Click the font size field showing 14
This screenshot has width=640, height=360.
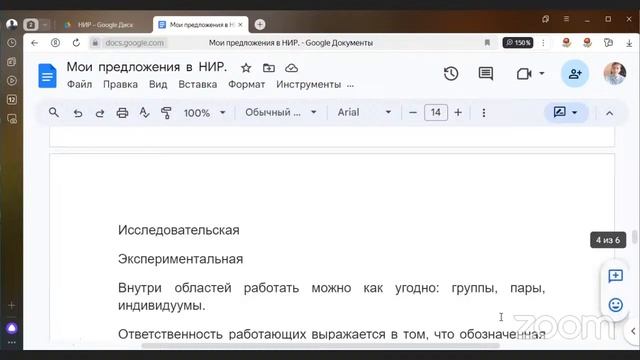436,113
